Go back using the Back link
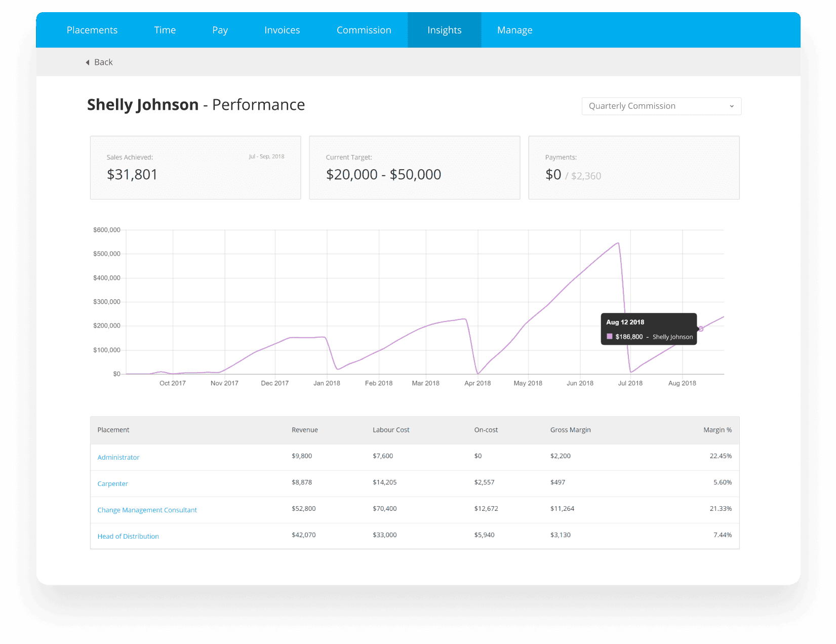The width and height of the screenshot is (836, 644). click(x=103, y=62)
